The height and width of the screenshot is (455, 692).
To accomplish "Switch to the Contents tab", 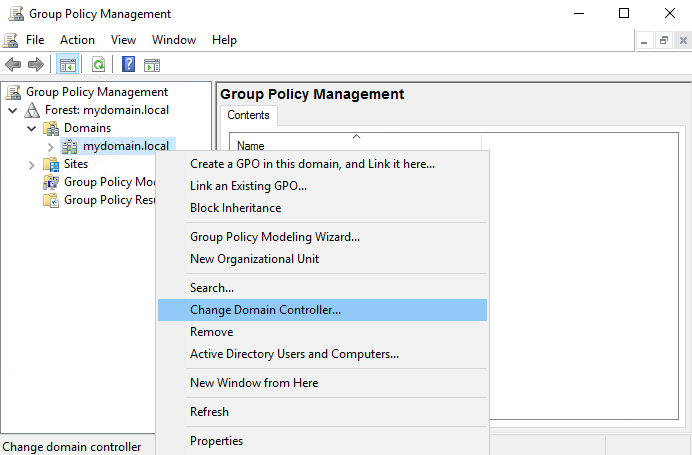I will (x=248, y=115).
